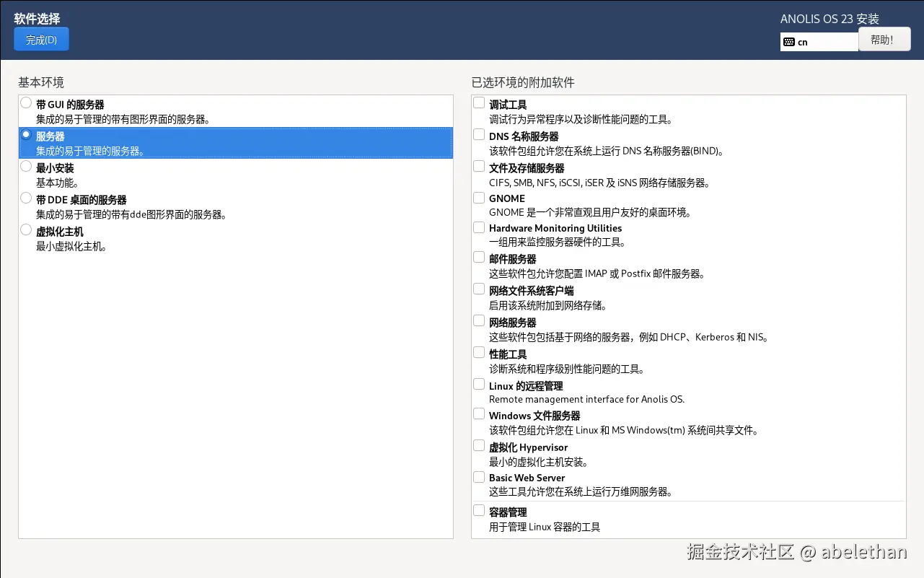924x578 pixels.
Task: Click the 最小的虚拟化主机安装 description
Action: (x=539, y=462)
